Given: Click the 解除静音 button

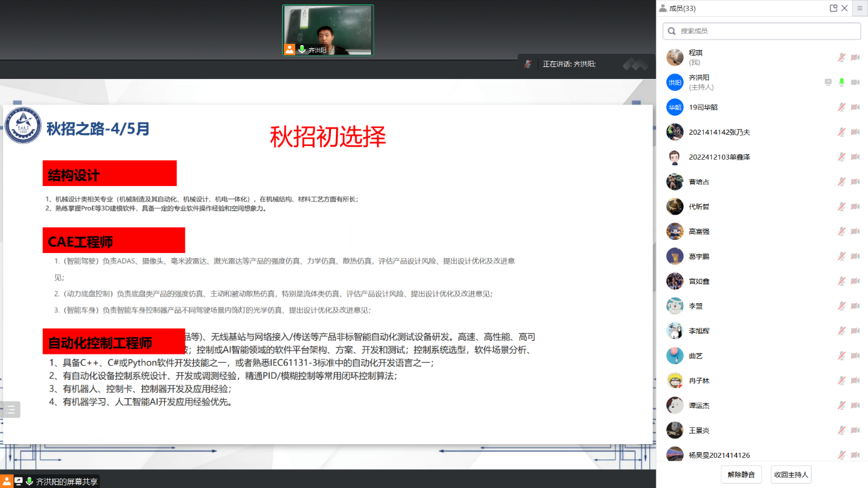Looking at the screenshot, I should pyautogui.click(x=741, y=474).
